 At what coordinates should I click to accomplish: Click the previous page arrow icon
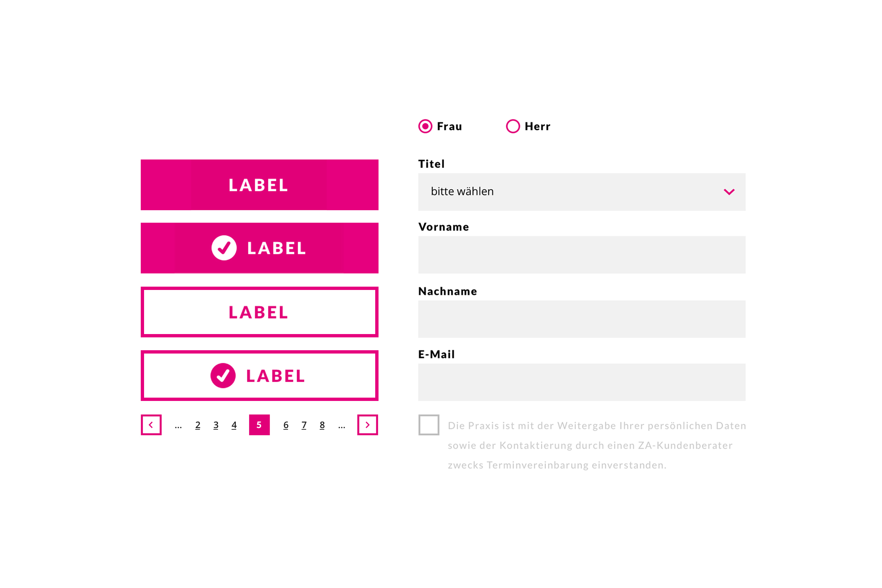(151, 425)
